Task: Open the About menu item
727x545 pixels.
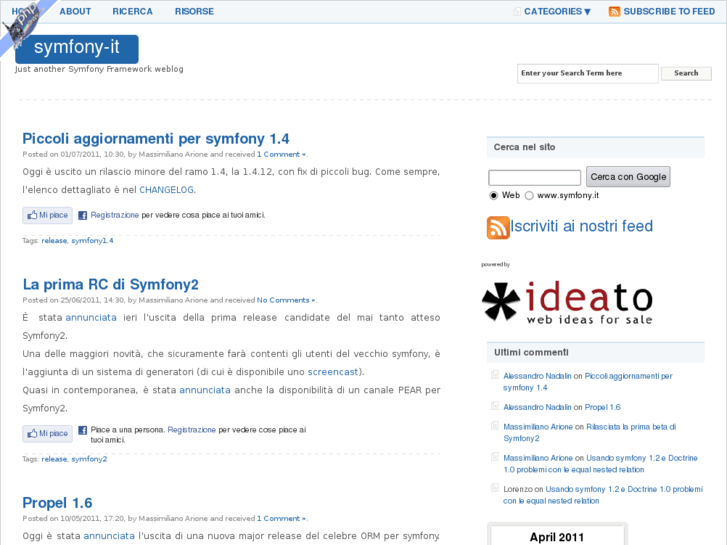Action: pos(75,12)
